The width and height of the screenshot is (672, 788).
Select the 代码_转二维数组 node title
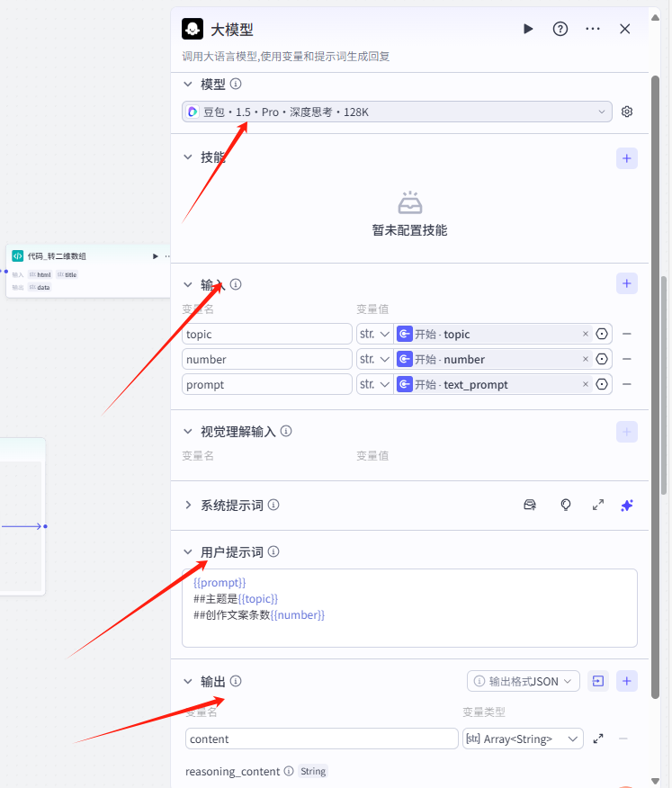(57, 256)
